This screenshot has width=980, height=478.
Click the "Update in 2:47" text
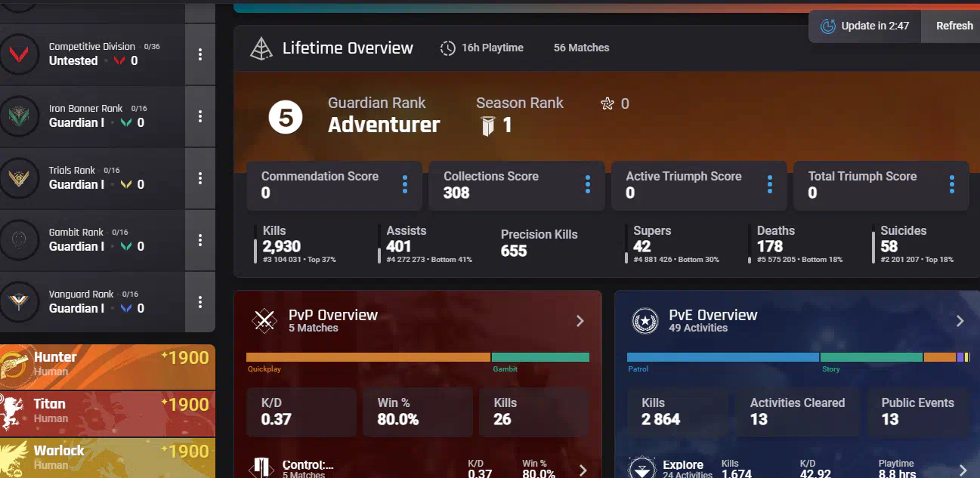click(875, 26)
